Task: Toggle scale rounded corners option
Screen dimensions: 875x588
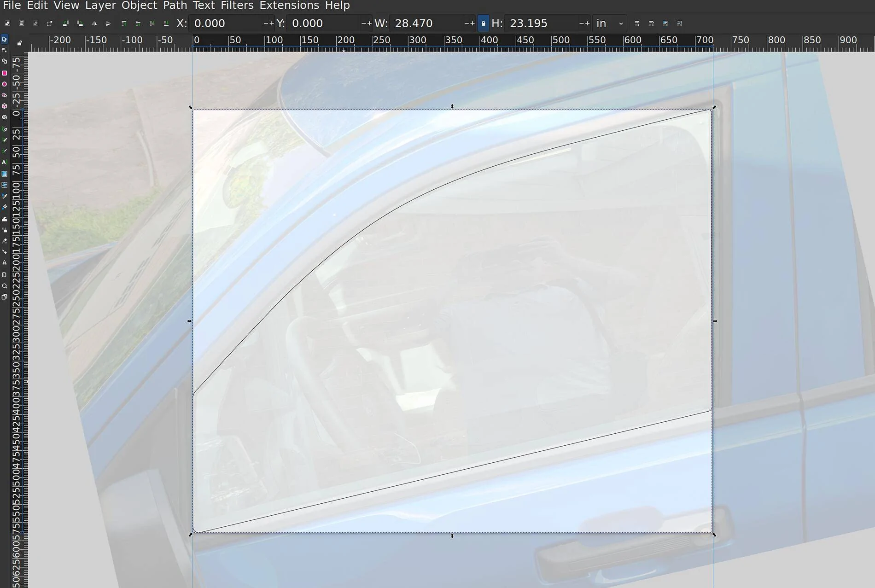Action: pyautogui.click(x=651, y=23)
